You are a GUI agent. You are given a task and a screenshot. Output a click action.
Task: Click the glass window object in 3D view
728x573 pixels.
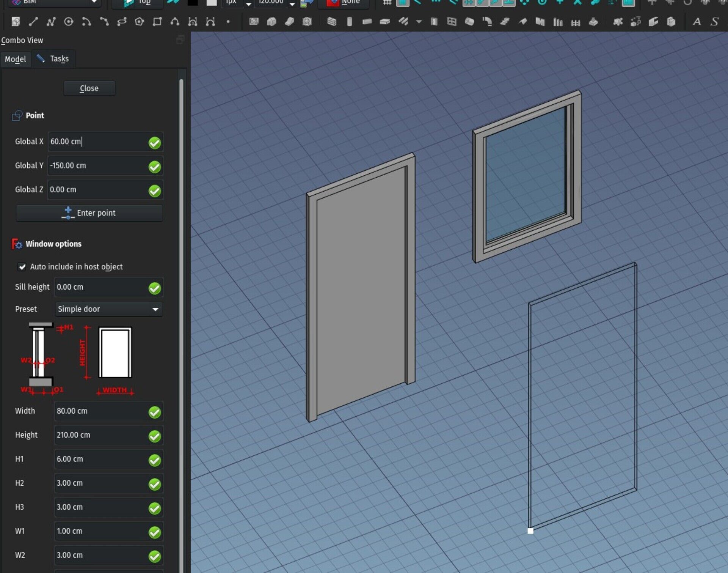526,176
